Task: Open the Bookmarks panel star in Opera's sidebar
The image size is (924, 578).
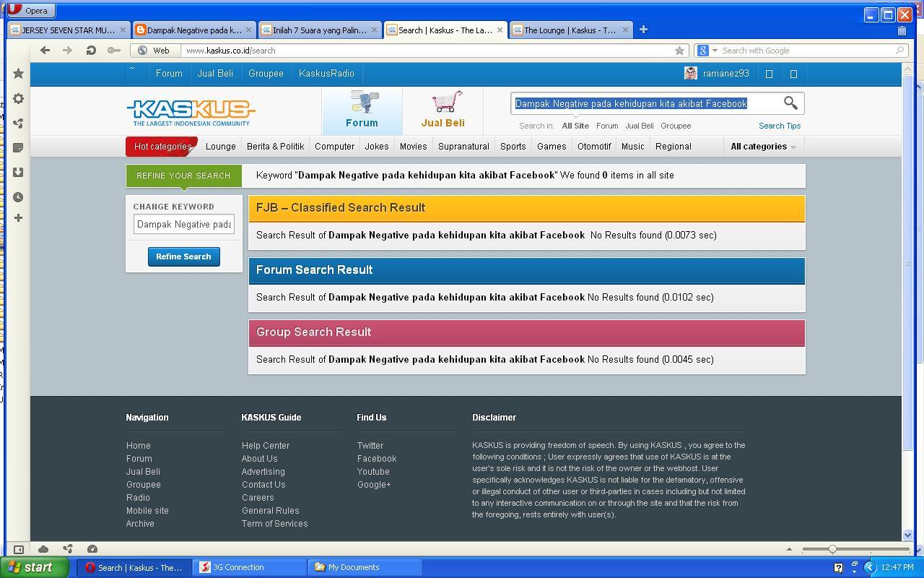Action: click(x=19, y=74)
